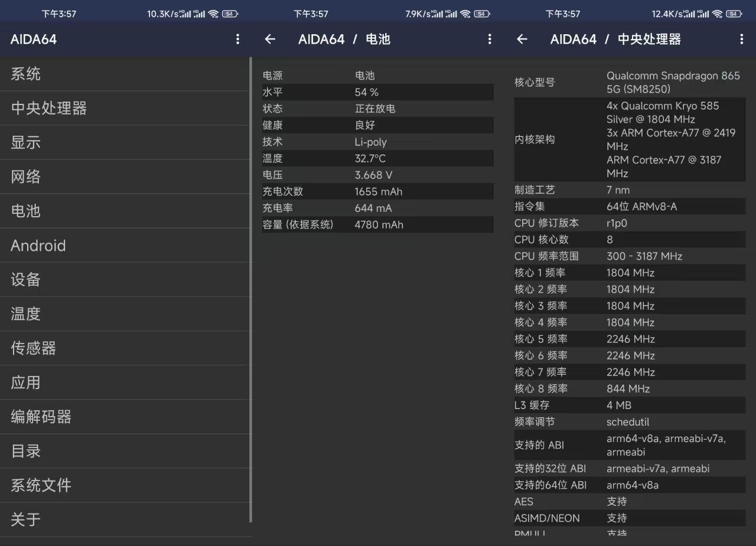Click the AIDA64 / 中央处理器 header title
Image resolution: width=756 pixels, height=546 pixels.
coord(615,40)
